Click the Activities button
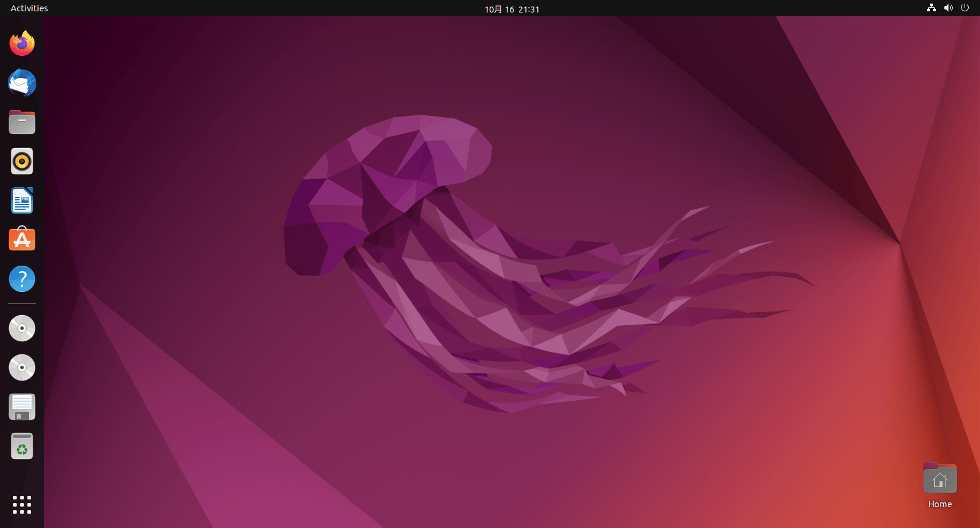 tap(29, 8)
